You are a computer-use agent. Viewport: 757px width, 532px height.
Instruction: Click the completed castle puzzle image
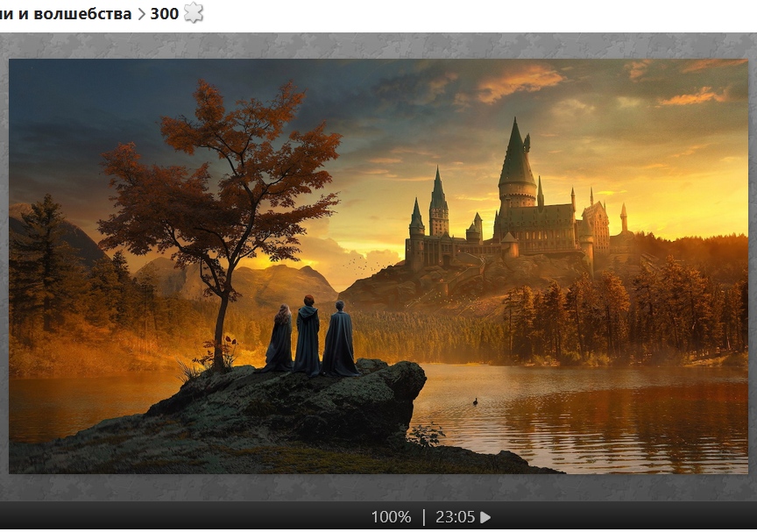378,266
